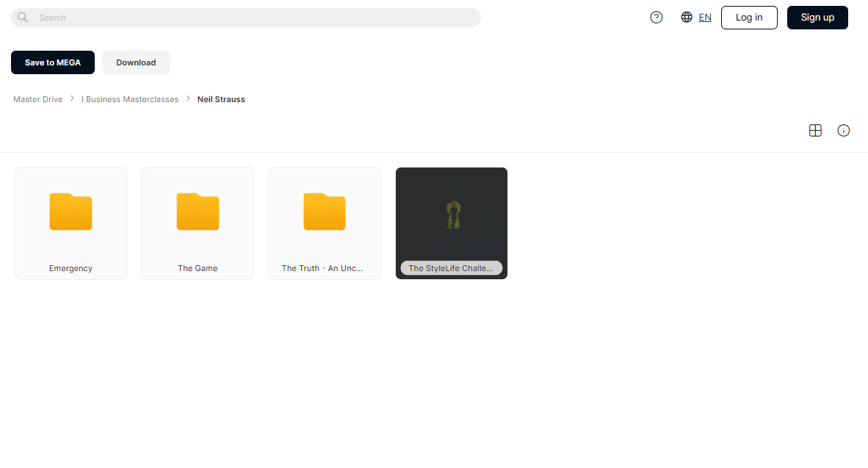This screenshot has width=868, height=468.
Task: Go to Master Drive breadcrumb
Action: 37,99
